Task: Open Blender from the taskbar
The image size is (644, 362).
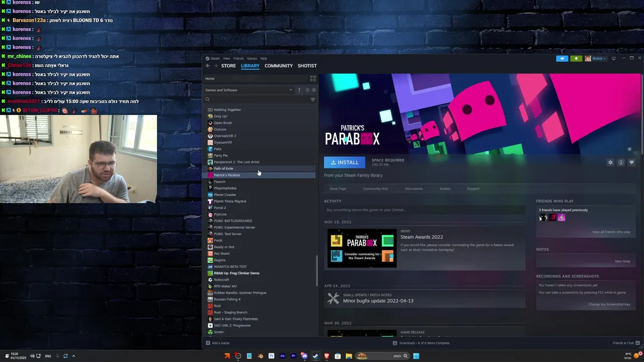Action: tap(260, 356)
